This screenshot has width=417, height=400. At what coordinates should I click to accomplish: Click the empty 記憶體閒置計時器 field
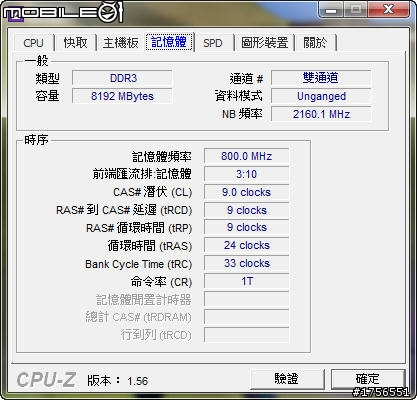pos(246,299)
